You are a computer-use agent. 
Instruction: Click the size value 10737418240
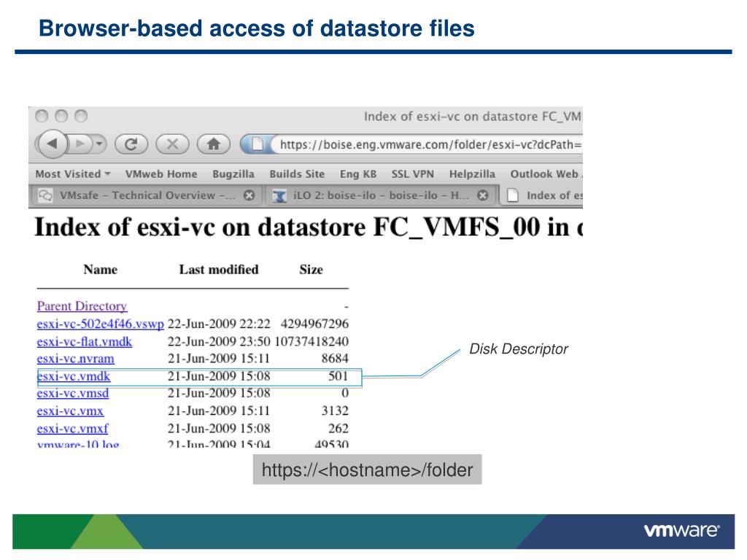coord(311,341)
